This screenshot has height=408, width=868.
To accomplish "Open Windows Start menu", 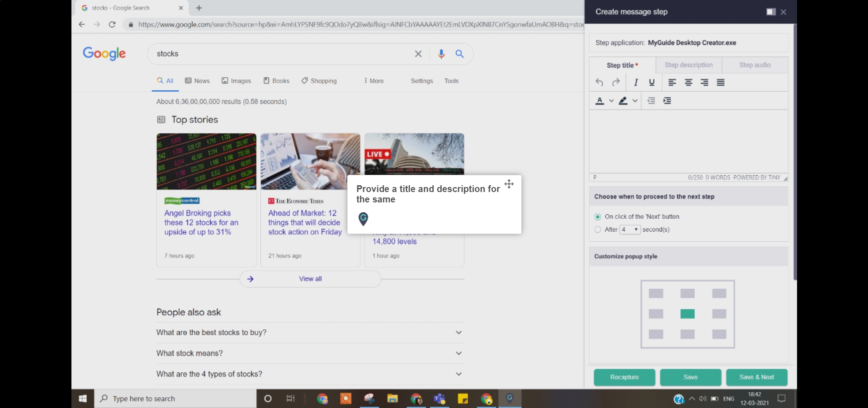I will 83,399.
